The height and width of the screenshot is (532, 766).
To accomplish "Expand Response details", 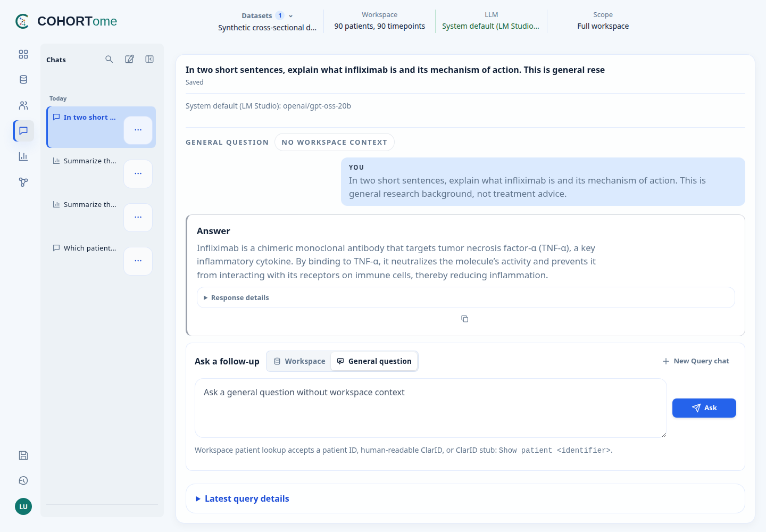I will point(466,297).
